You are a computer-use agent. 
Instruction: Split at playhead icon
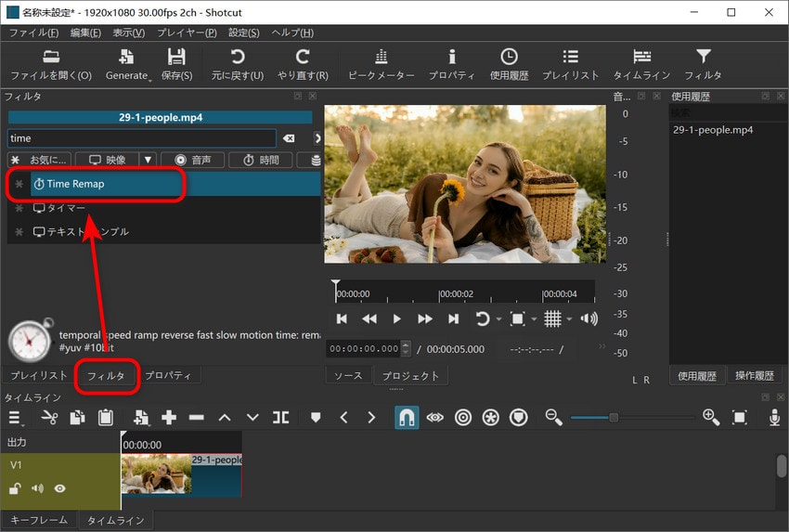click(x=280, y=418)
